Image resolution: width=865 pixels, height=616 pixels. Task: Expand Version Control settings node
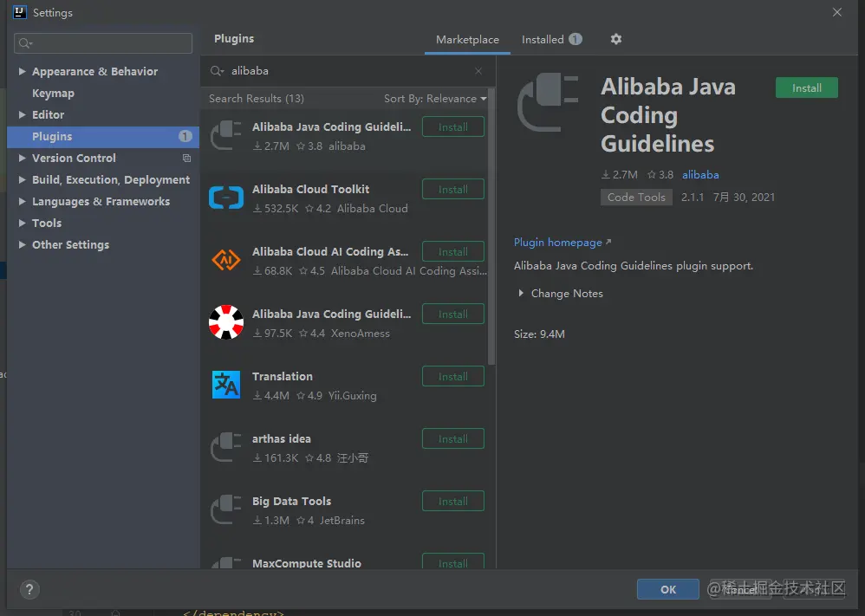pos(22,158)
